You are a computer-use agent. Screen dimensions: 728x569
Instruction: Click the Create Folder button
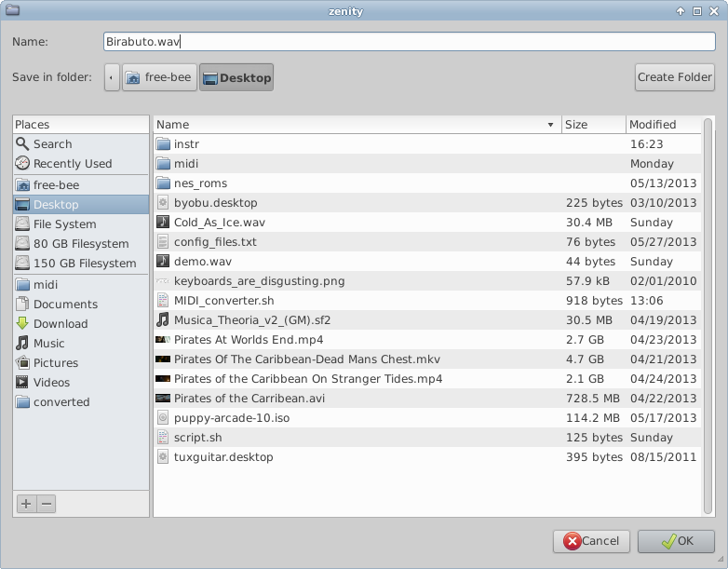[675, 77]
